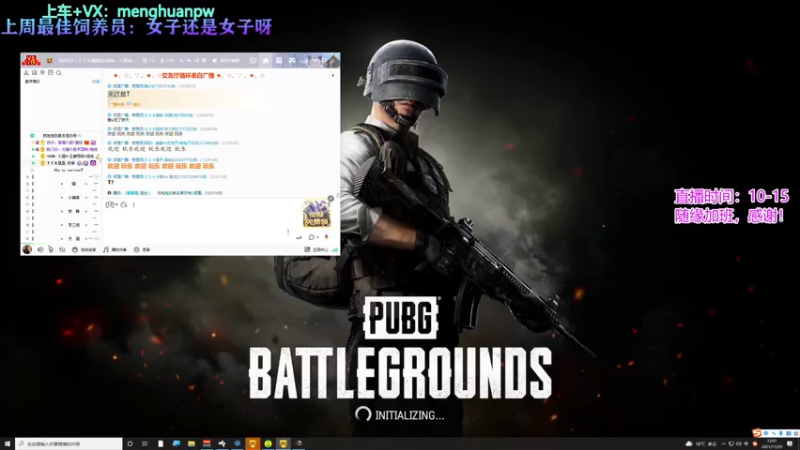Open the audio mixer sliders icon
Viewport: 800px width, 450px height.
[62, 249]
